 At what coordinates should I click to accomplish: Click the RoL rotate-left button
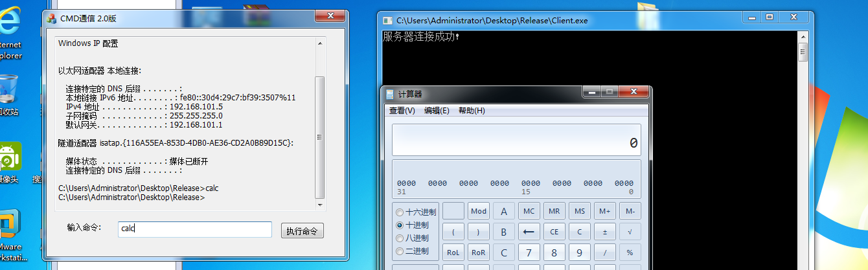pyautogui.click(x=453, y=253)
